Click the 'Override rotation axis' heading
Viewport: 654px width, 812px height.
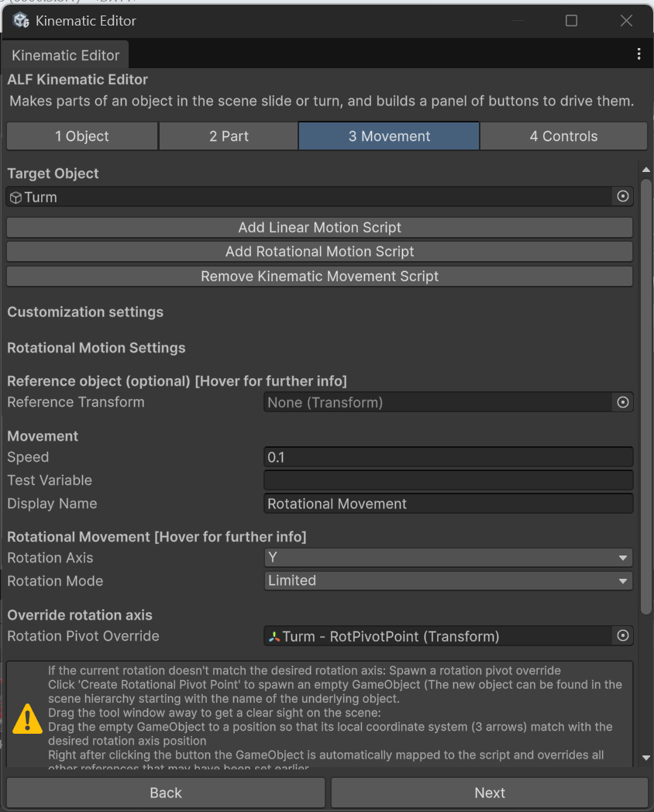80,614
